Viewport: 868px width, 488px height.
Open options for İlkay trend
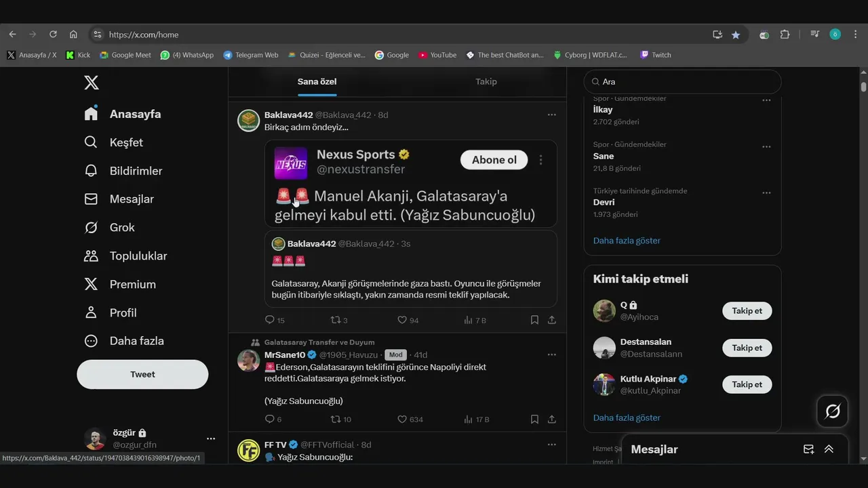[x=766, y=100]
